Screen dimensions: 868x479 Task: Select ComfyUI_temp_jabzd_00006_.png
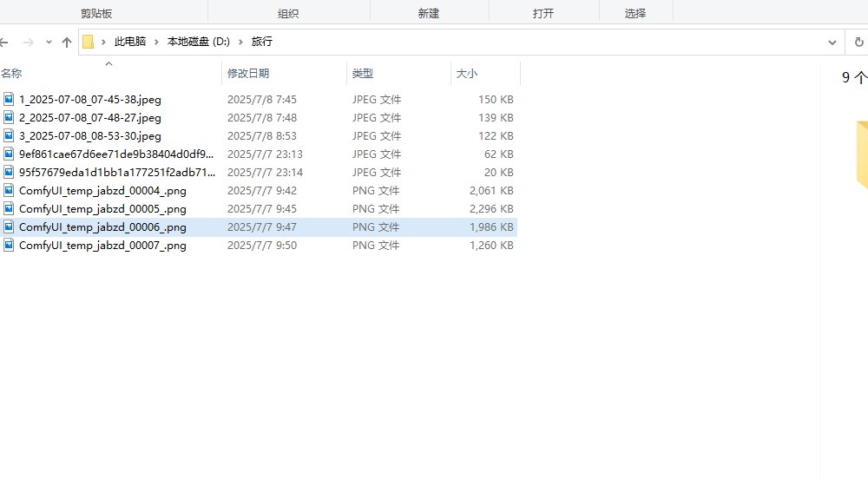102,227
